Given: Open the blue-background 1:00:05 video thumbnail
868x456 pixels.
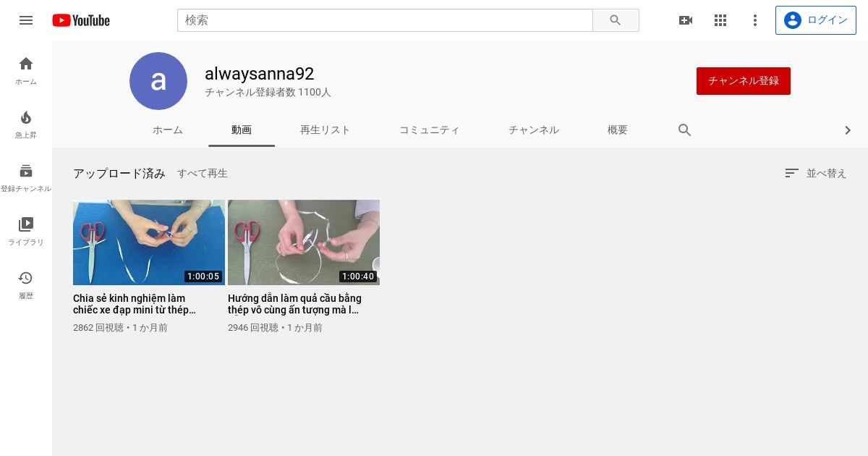Looking at the screenshot, I should 149,242.
